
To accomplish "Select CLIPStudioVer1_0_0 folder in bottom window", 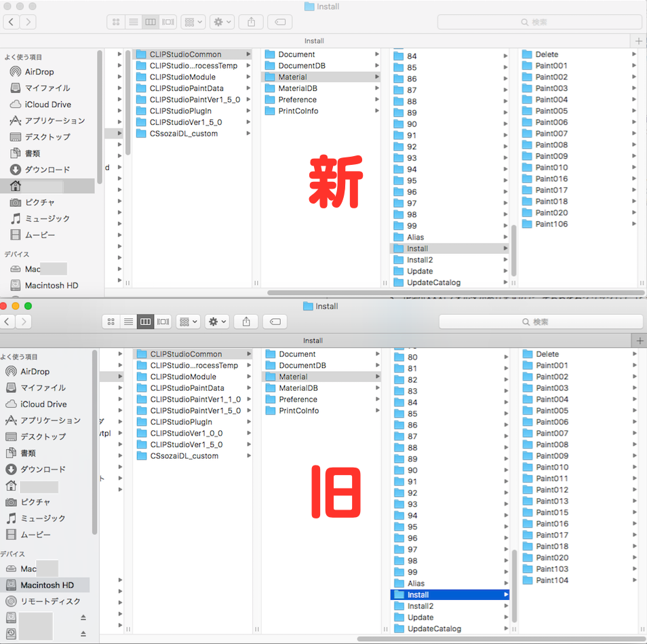I will click(x=186, y=433).
